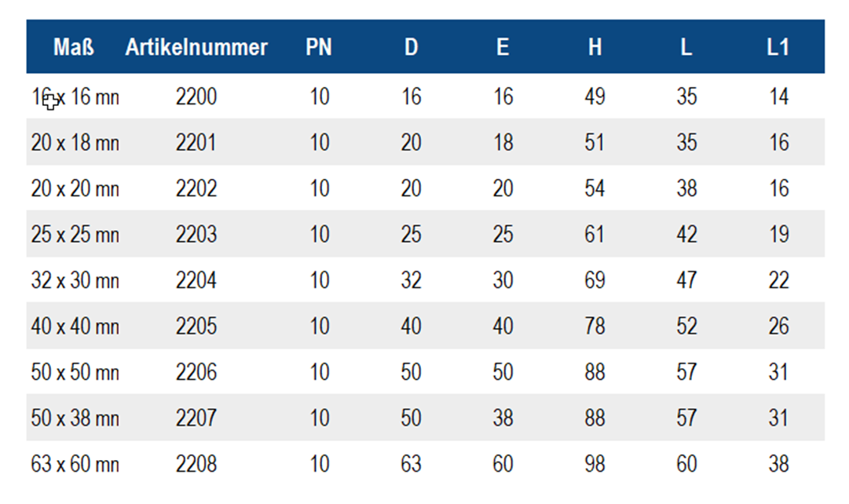Click article number 2205
Screen dimensions: 849x504
[x=196, y=326]
